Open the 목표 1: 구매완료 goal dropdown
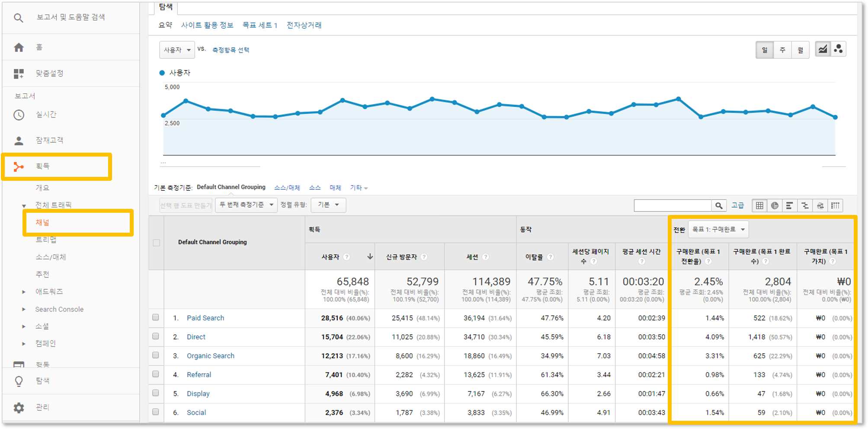The image size is (868, 429). [x=718, y=229]
